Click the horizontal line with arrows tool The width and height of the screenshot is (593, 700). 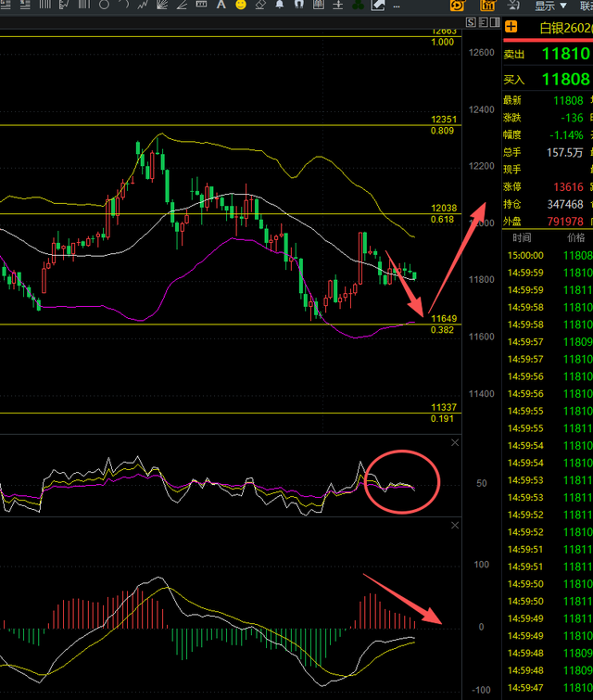(338, 5)
